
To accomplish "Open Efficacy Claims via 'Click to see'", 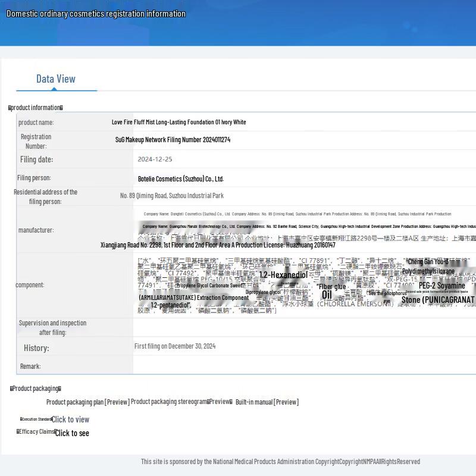I will click(72, 433).
